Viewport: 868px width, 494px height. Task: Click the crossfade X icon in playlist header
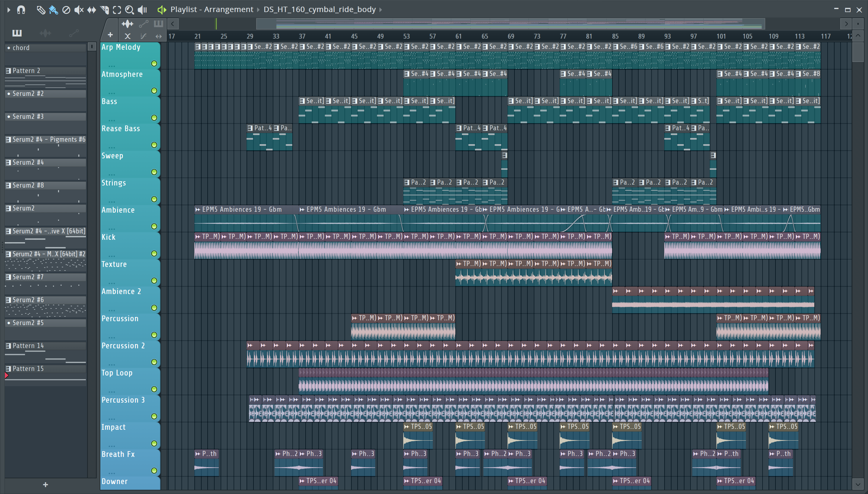click(127, 36)
